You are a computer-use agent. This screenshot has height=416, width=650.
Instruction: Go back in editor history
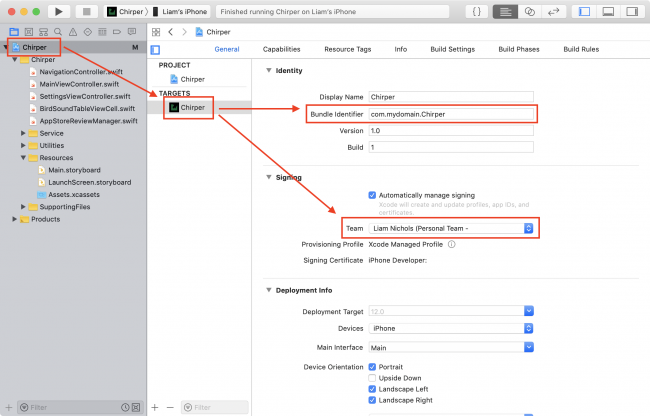pyautogui.click(x=170, y=32)
